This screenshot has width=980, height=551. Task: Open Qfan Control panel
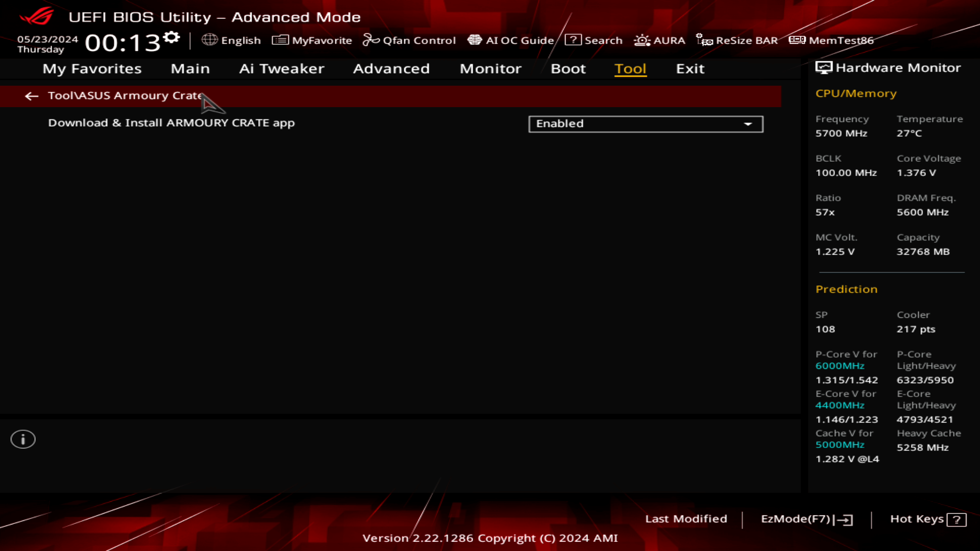(x=410, y=40)
